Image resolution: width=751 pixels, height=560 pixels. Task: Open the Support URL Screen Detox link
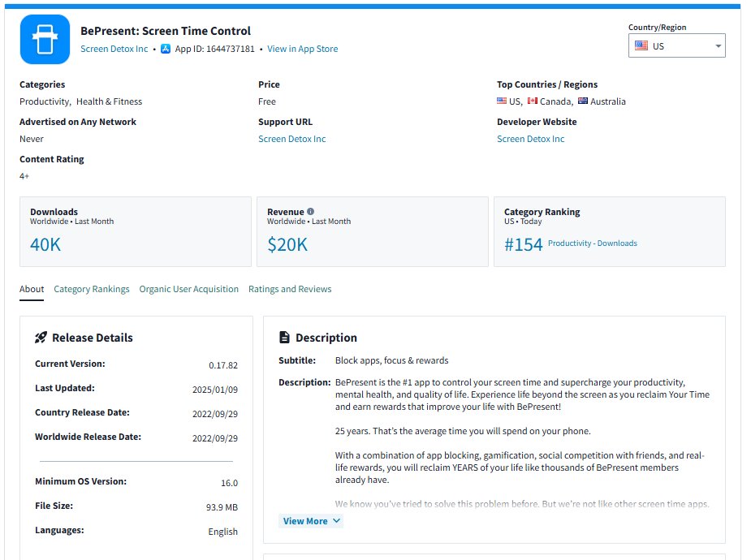291,139
